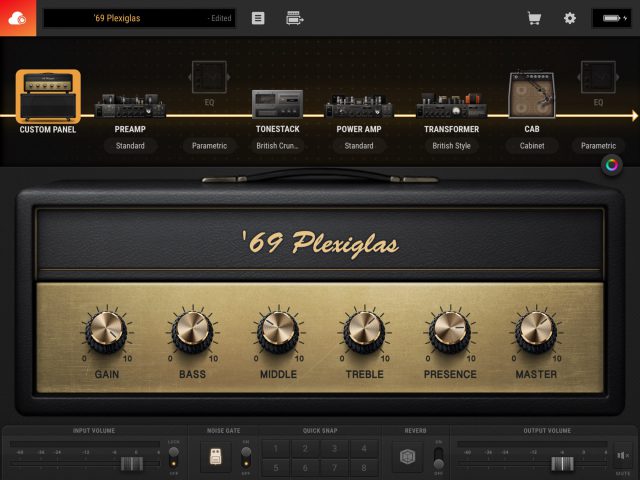The height and width of the screenshot is (480, 640).
Task: Click the CAB label
Action: click(532, 129)
